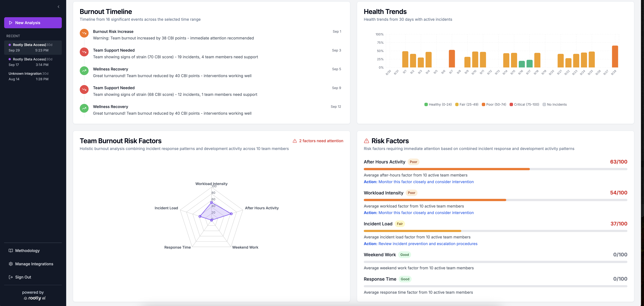This screenshot has width=644, height=306.
Task: Click the Burnout Risk Increase orange icon
Action: click(84, 33)
